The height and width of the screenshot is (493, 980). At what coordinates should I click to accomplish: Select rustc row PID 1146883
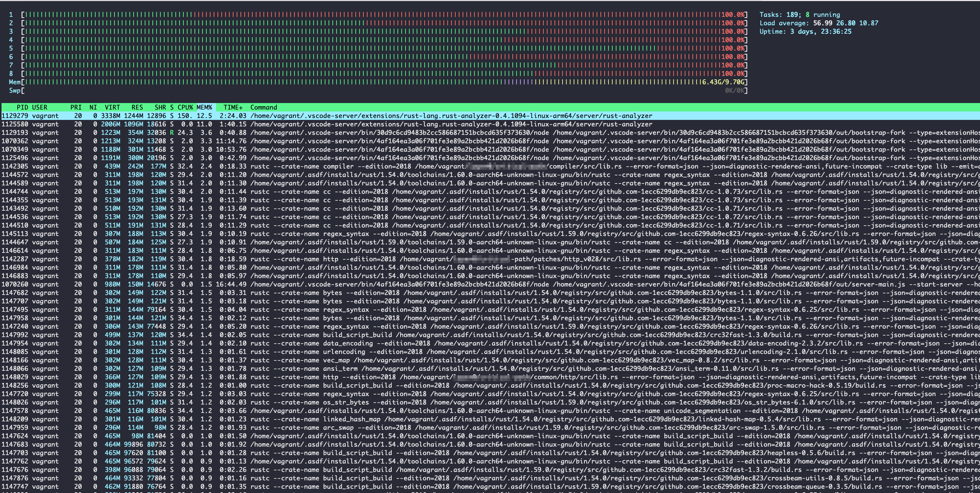490,276
